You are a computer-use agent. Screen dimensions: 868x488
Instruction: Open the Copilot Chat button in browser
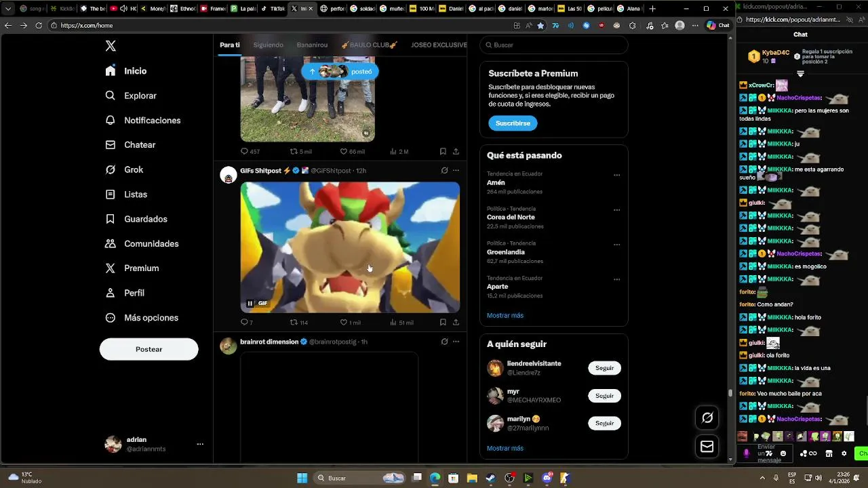[719, 25]
